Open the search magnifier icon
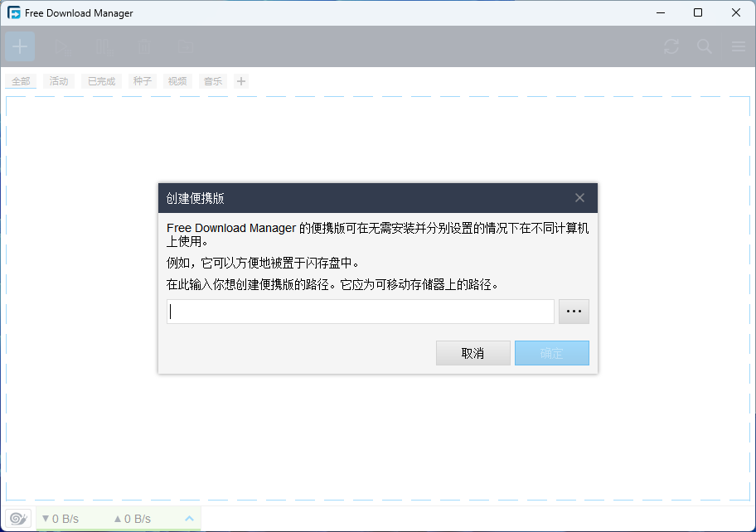 coord(705,47)
